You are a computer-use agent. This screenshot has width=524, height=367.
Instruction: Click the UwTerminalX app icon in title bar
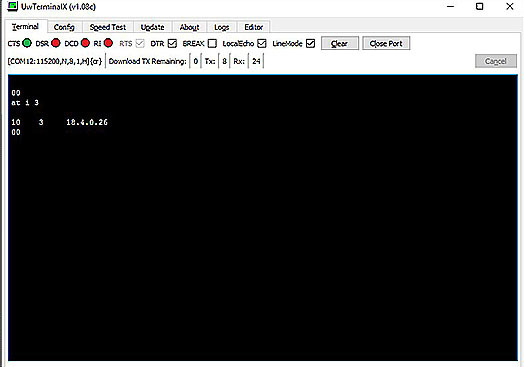pyautogui.click(x=12, y=6)
